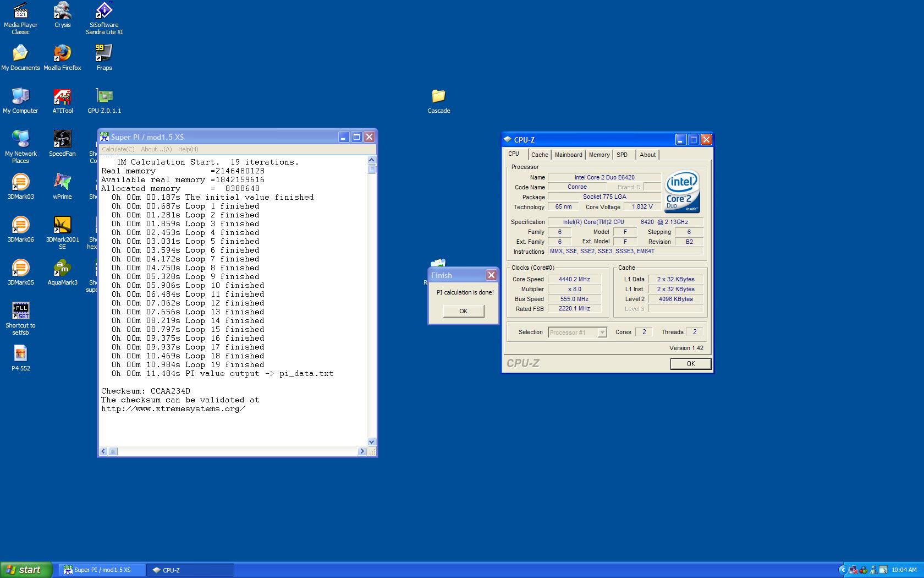Open the Calculate(C) menu in Super PI
This screenshot has height=578, width=924.
(118, 149)
